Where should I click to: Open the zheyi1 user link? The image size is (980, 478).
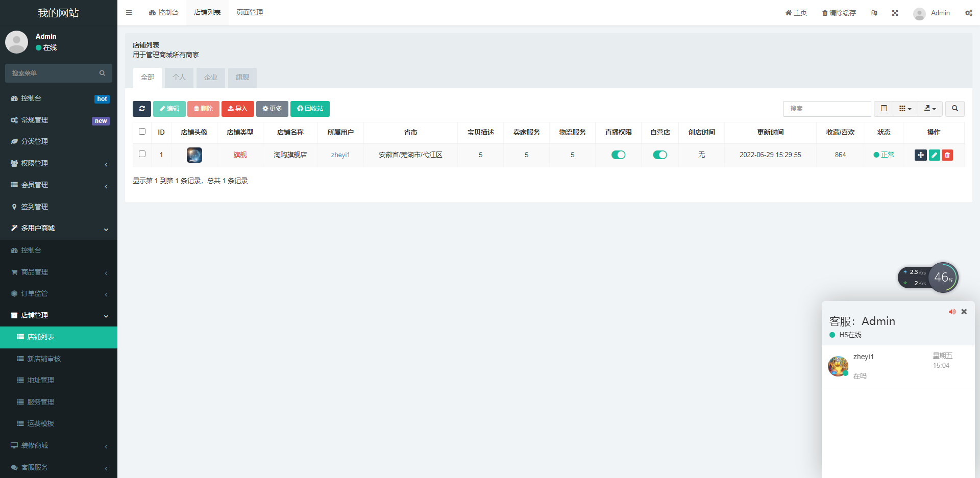coord(340,155)
